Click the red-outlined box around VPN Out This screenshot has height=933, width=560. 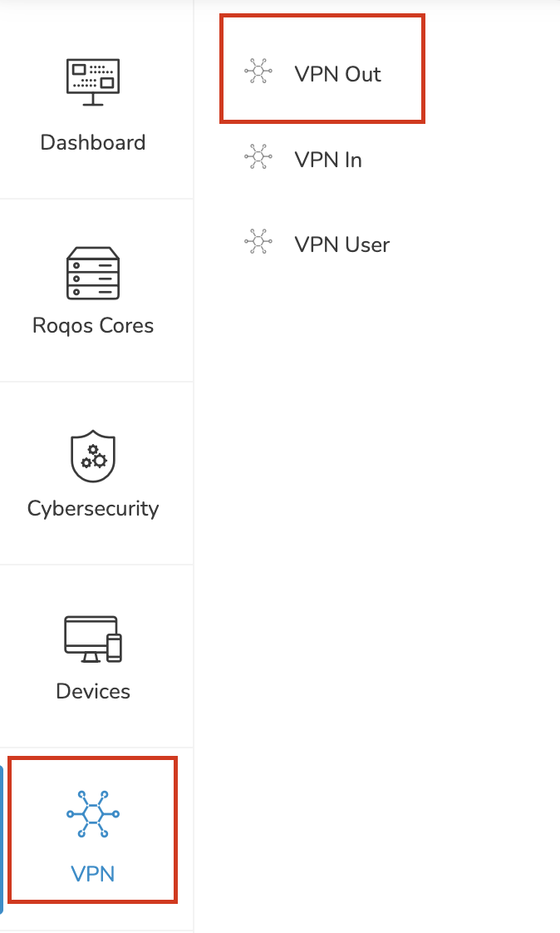click(322, 69)
